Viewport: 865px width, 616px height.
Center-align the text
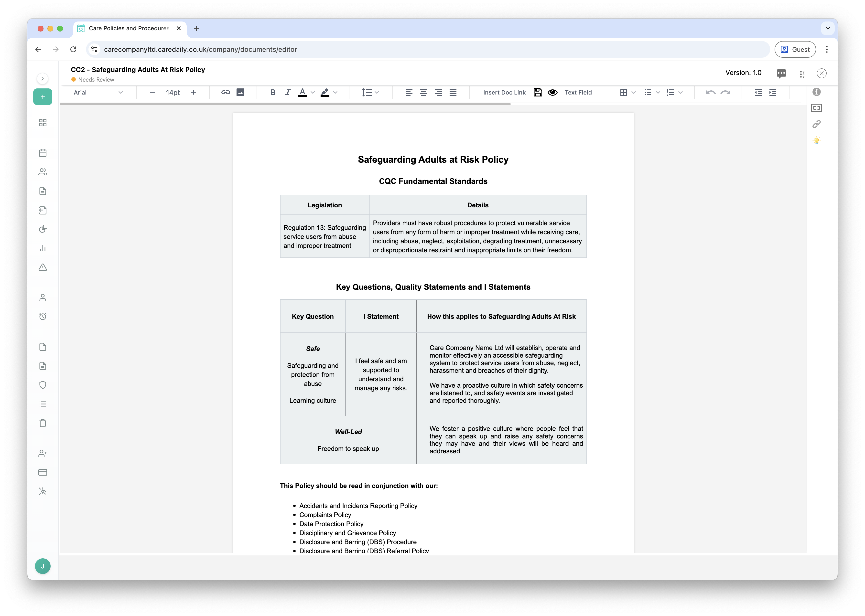point(423,92)
